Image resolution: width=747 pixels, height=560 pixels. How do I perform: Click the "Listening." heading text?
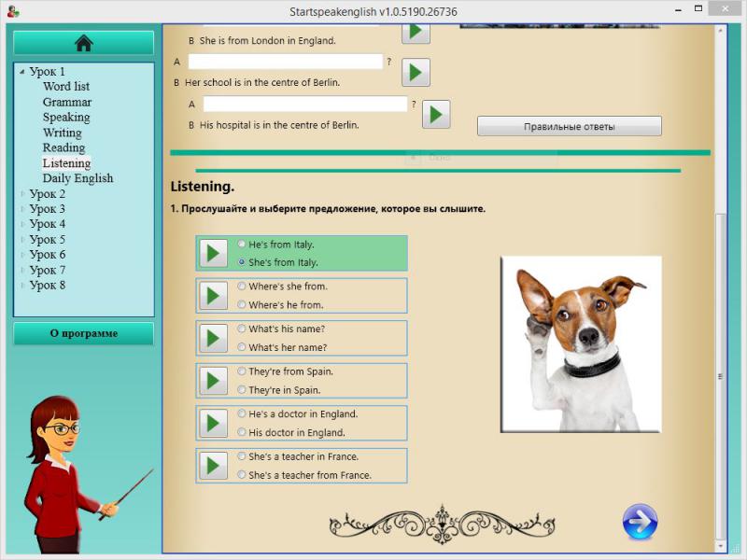pos(203,187)
